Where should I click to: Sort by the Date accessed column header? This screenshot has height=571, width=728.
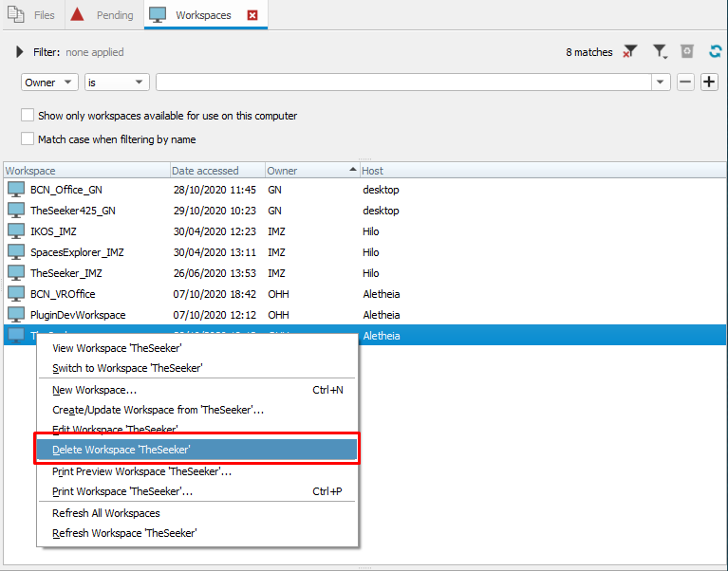point(217,170)
